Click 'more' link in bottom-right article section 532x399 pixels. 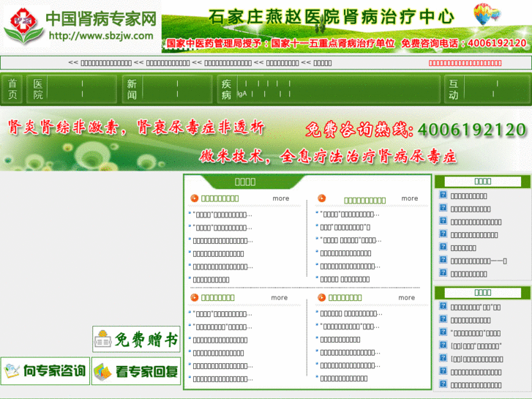407,298
